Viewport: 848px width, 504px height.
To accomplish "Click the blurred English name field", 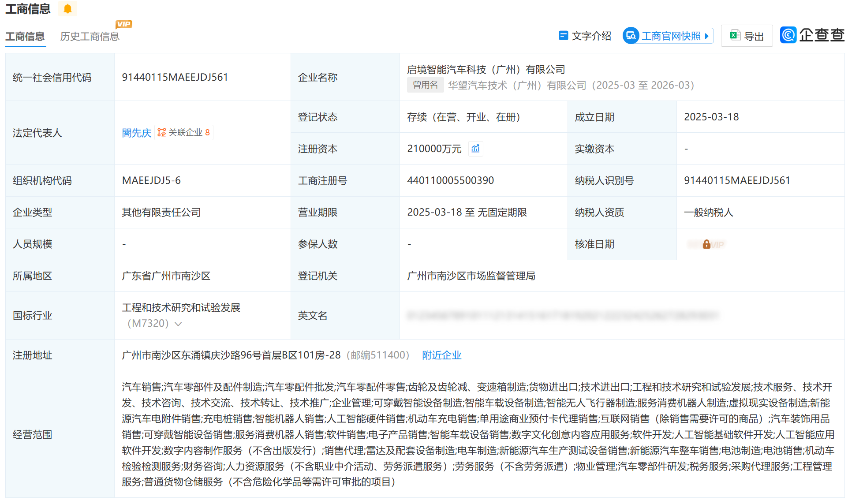I will pyautogui.click(x=562, y=315).
